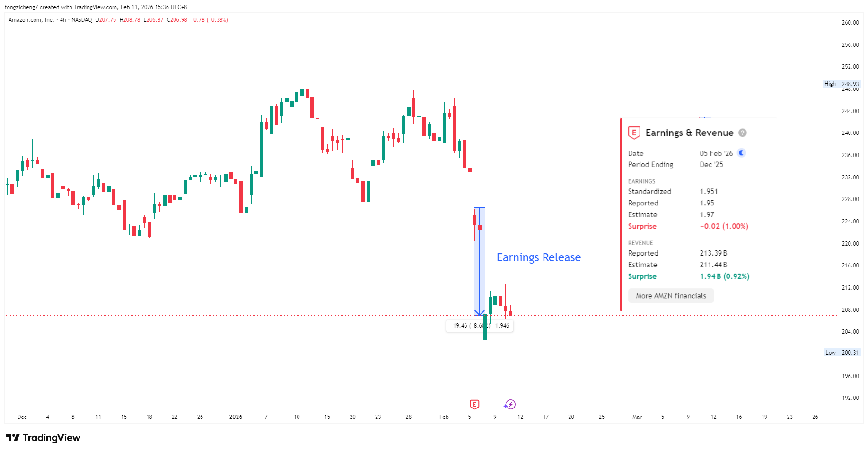Click the red earnings marker on timeline
Viewport: 868px width, 452px height.
tap(474, 404)
